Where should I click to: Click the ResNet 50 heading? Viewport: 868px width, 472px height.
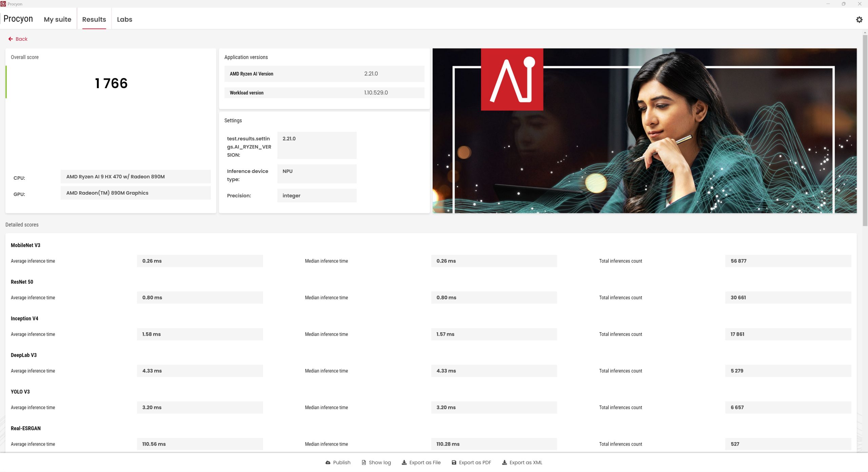22,282
